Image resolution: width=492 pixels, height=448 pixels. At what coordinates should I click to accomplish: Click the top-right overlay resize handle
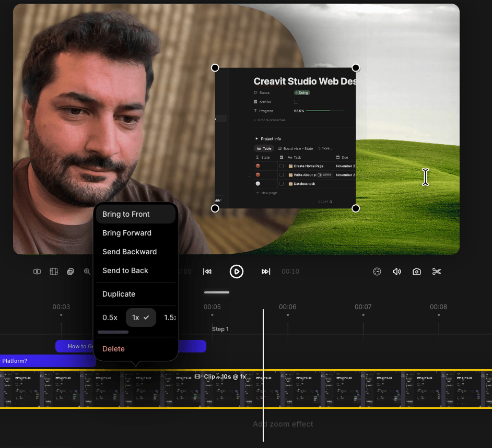click(x=356, y=68)
